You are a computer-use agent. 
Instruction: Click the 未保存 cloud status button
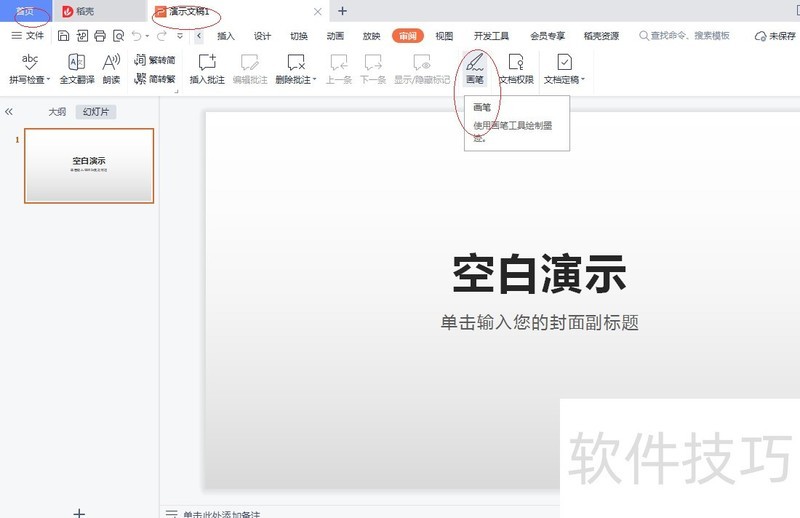tap(775, 36)
